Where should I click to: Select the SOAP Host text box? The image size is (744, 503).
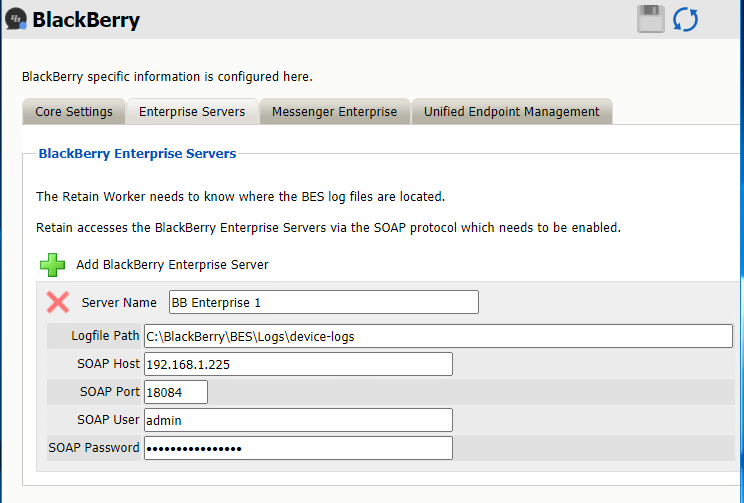pyautogui.click(x=298, y=364)
